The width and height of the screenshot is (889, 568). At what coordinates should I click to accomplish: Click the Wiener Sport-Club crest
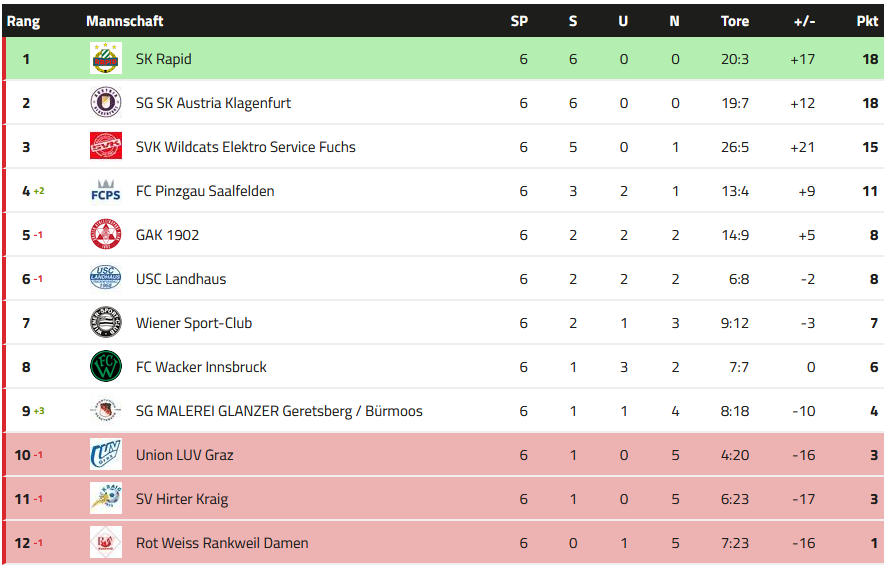[105, 323]
